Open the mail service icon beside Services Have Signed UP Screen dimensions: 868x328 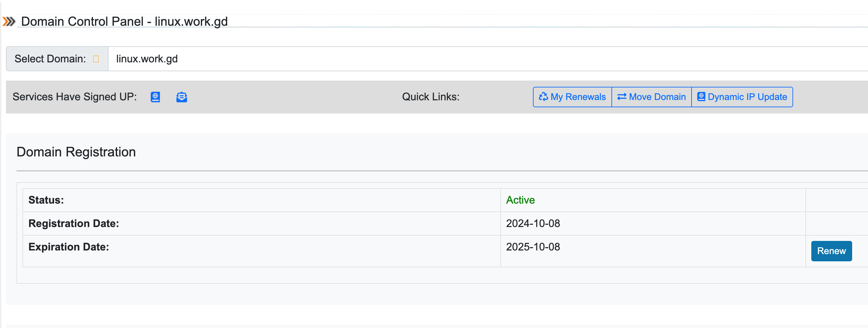pyautogui.click(x=182, y=97)
